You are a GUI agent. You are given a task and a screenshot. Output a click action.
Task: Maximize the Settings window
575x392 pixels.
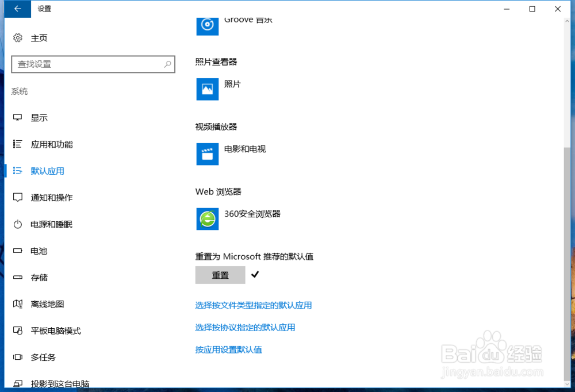pos(532,9)
